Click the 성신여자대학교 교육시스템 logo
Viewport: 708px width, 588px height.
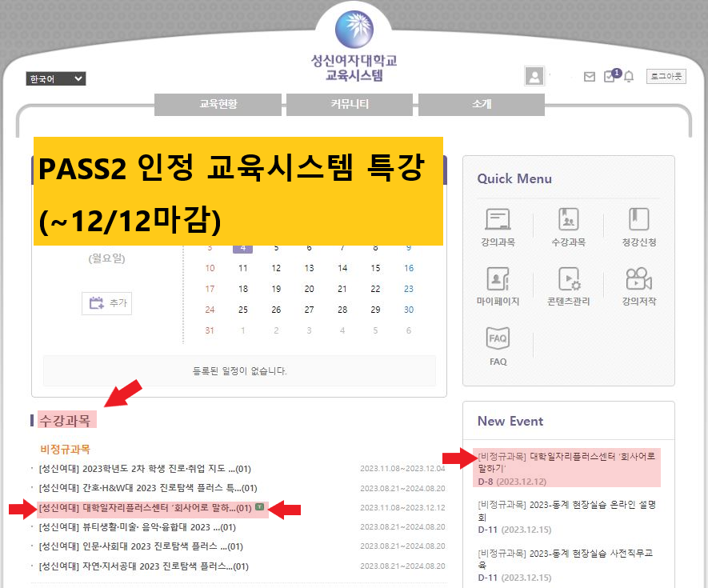coord(354,47)
